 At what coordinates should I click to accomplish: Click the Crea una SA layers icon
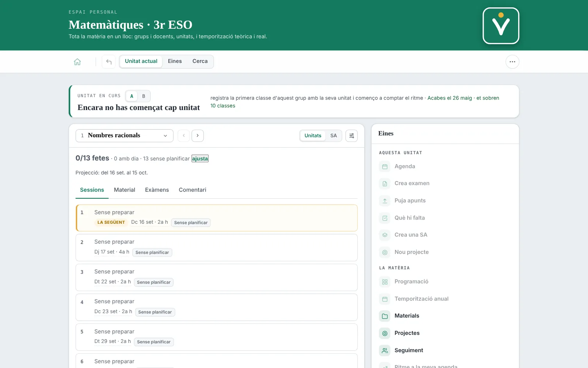click(x=385, y=235)
